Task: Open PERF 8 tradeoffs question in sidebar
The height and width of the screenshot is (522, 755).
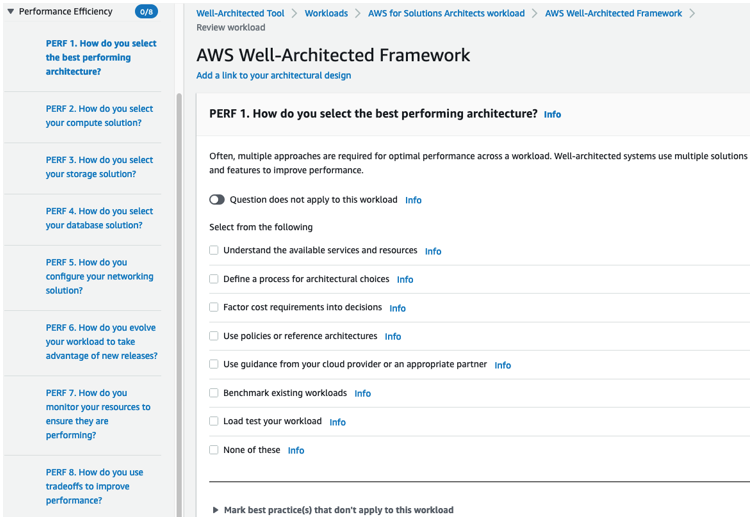Action: 94,486
